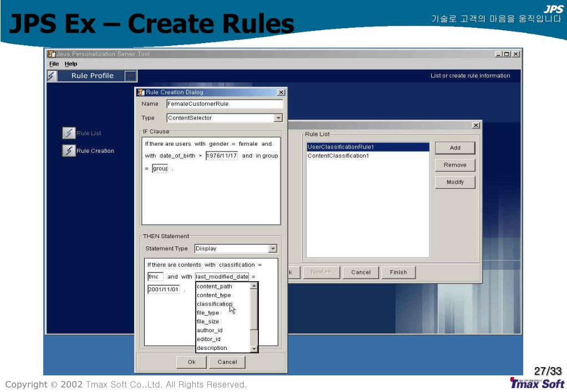This screenshot has width=567, height=392.
Task: Open the Help menu
Action: [71, 64]
